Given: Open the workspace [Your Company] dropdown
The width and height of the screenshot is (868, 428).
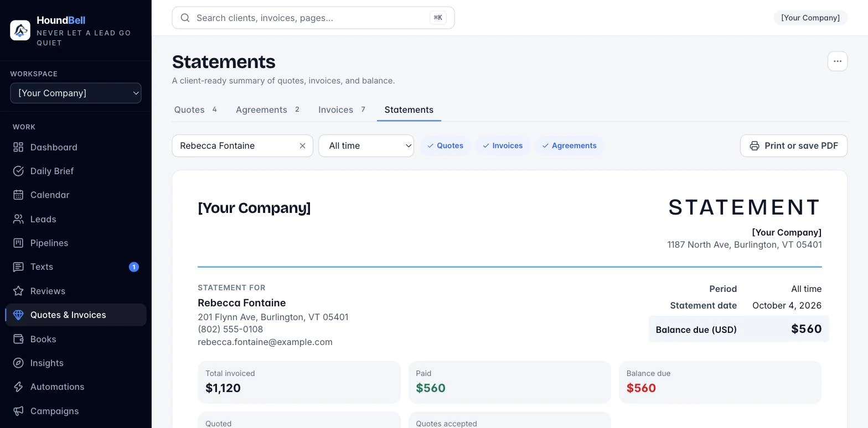Looking at the screenshot, I should point(76,93).
